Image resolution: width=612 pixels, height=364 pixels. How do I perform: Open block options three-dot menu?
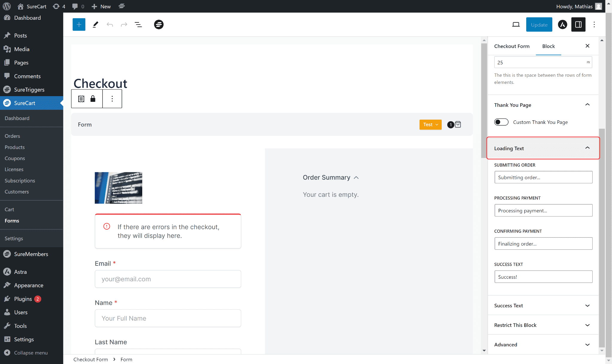[112, 99]
